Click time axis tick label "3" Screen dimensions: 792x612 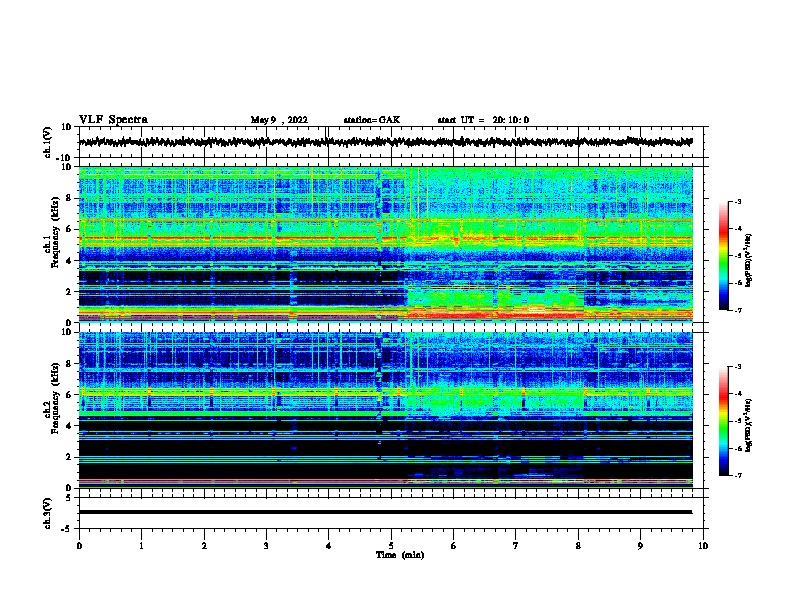pyautogui.click(x=266, y=546)
